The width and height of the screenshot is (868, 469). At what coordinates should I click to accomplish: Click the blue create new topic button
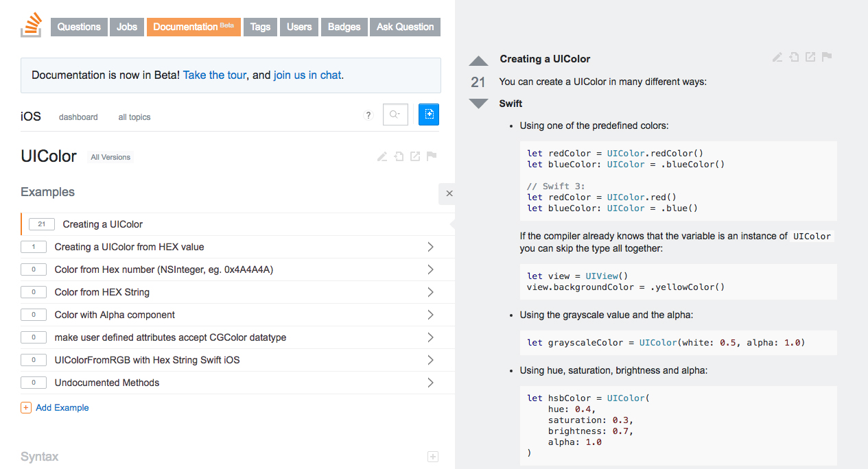(429, 115)
